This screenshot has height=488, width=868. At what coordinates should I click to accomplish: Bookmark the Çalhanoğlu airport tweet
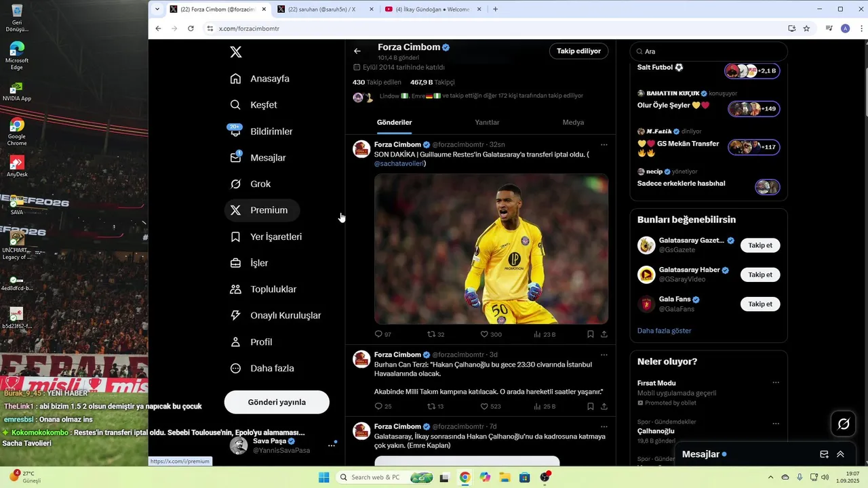[591, 407]
